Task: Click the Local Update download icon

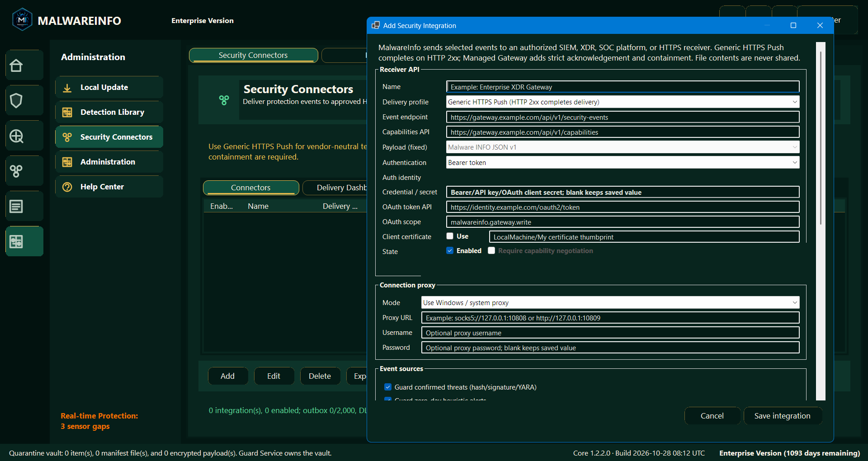Action: [67, 88]
